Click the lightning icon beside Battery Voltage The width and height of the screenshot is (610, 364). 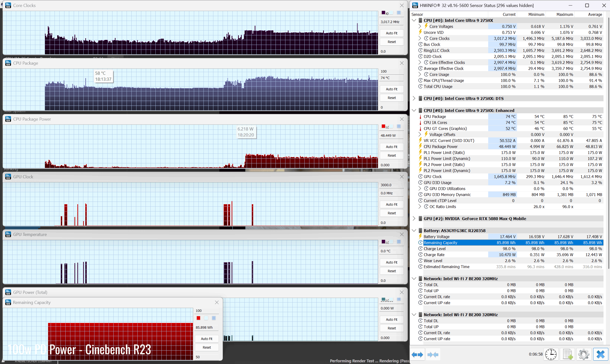pos(420,236)
